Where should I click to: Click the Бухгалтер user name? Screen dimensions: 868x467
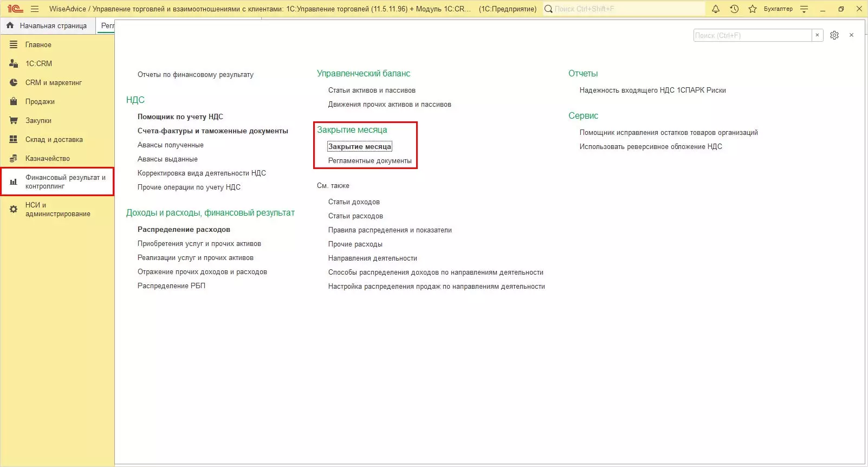778,9
